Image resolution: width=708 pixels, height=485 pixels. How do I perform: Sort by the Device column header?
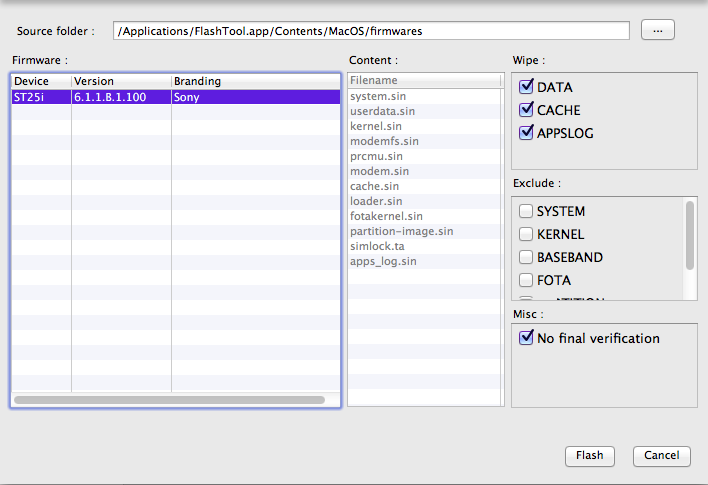(41, 81)
